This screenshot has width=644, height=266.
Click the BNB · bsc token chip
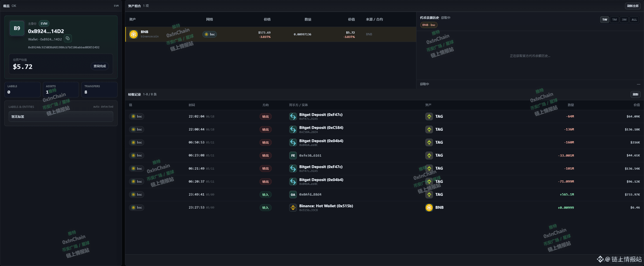tap(429, 25)
